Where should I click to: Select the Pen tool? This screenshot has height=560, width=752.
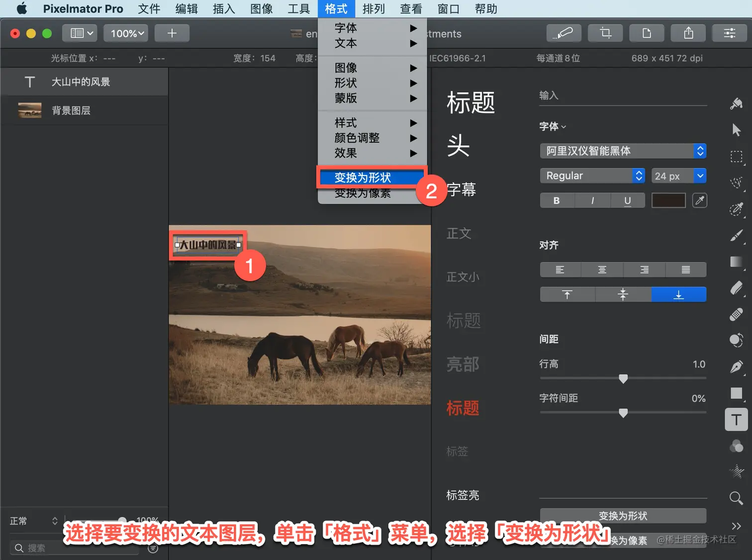737,367
